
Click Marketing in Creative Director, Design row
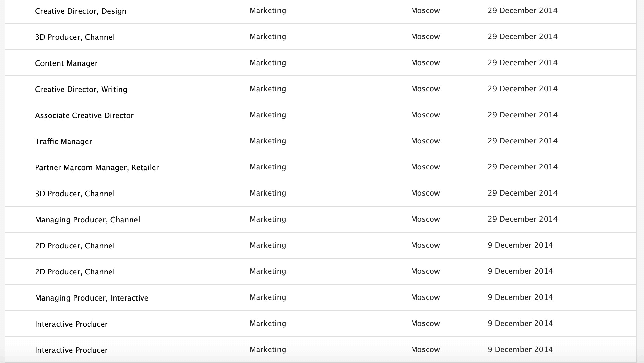(x=268, y=10)
